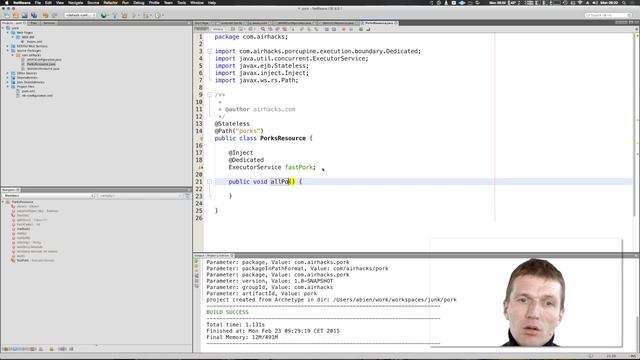Select index.xml under WEB-INF
Image resolution: width=640 pixels, height=360 pixels.
coord(34,42)
